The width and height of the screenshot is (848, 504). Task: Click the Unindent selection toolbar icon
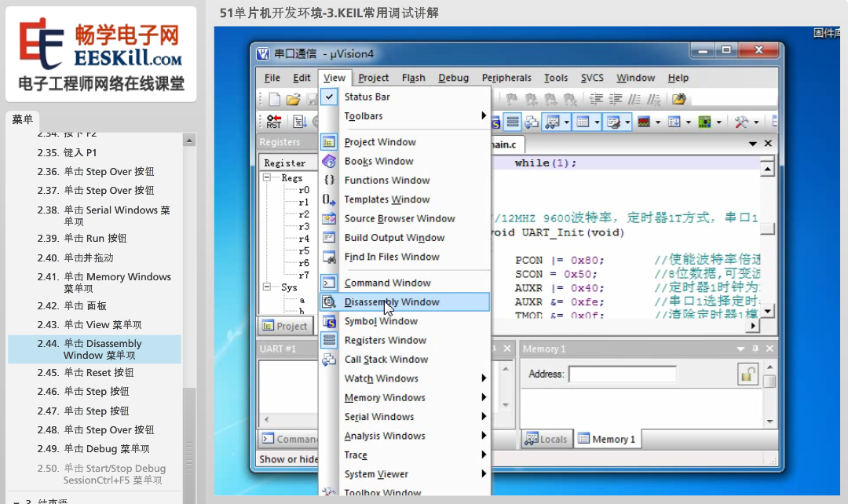[615, 99]
